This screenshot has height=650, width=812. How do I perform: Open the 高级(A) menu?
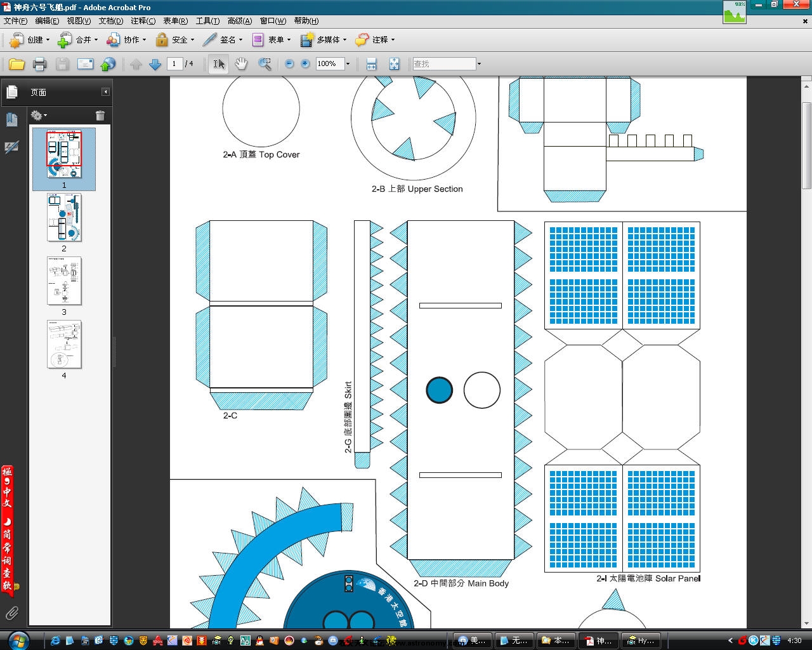tap(240, 21)
